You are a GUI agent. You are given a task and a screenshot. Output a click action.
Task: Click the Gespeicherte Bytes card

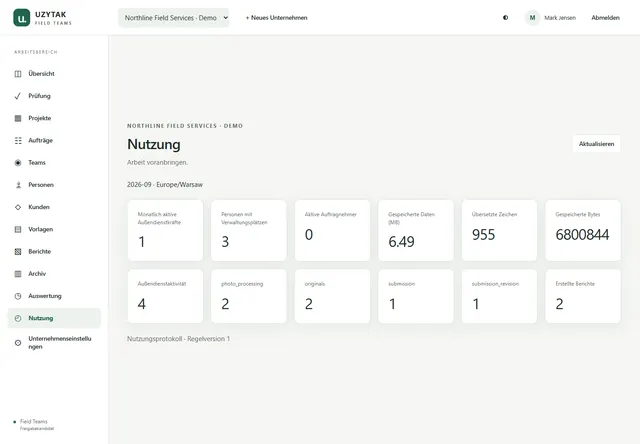[583, 231]
